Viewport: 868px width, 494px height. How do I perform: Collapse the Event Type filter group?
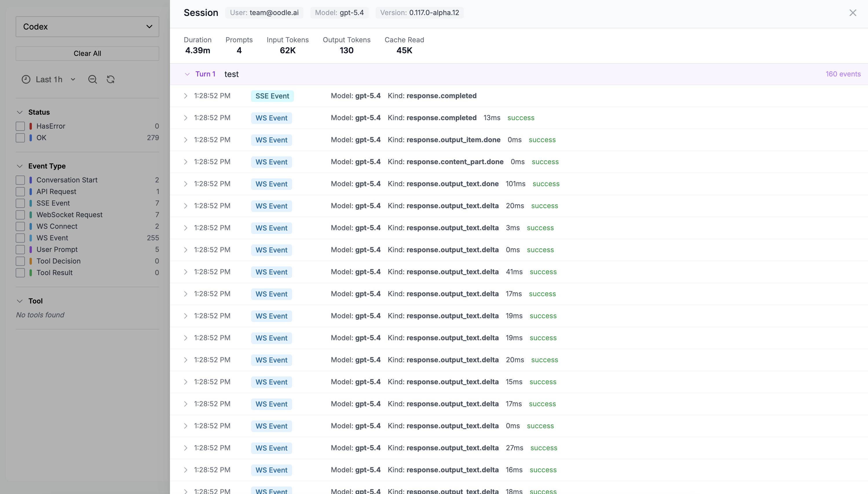[x=20, y=166]
